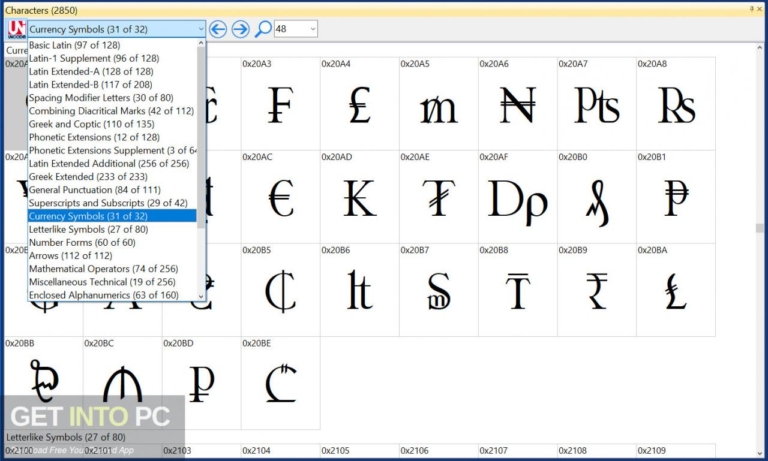Select Basic Latin (97 of 128)
The width and height of the screenshot is (768, 461).
[112, 45]
